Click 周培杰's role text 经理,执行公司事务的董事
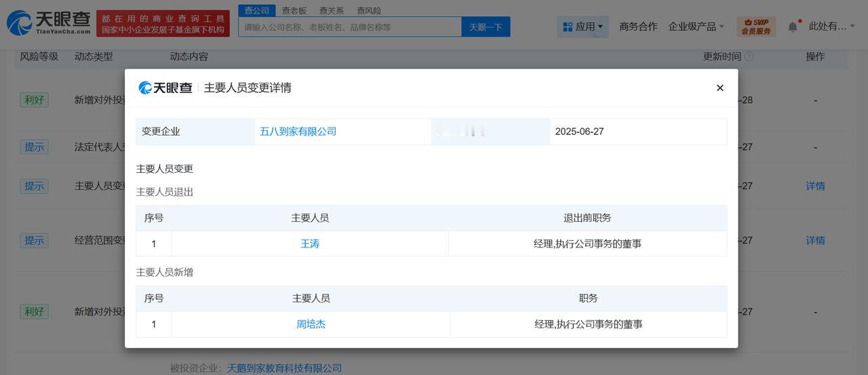868x375 pixels. coord(588,324)
